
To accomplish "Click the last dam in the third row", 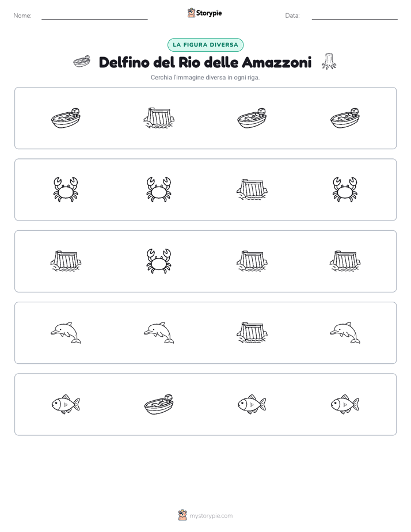I will [345, 261].
